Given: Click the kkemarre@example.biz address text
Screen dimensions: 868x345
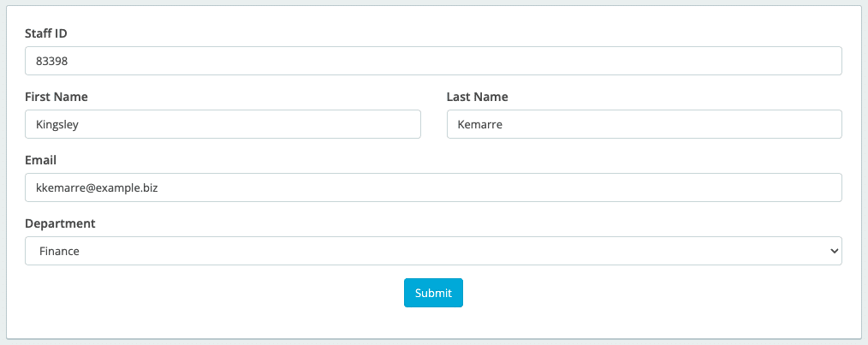Looking at the screenshot, I should coord(97,188).
